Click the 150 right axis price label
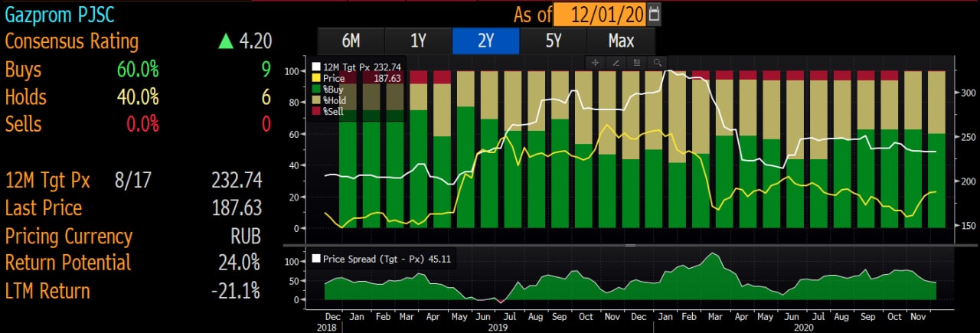 point(969,226)
